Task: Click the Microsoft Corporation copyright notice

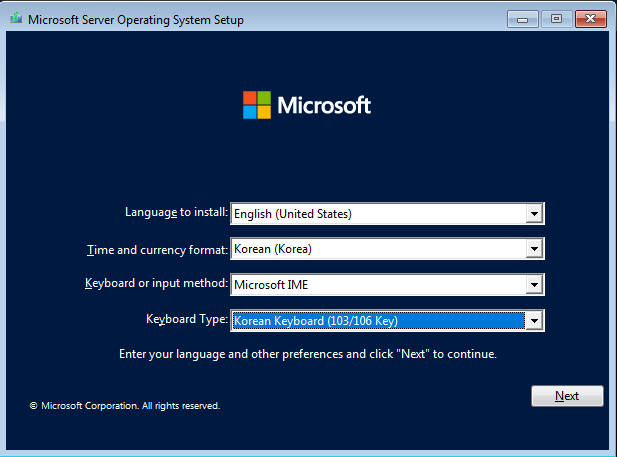Action: (125, 406)
